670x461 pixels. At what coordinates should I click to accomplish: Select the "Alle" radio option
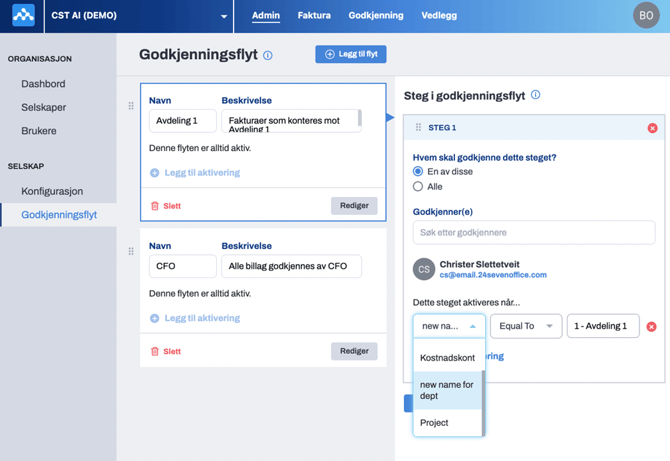[x=418, y=187]
